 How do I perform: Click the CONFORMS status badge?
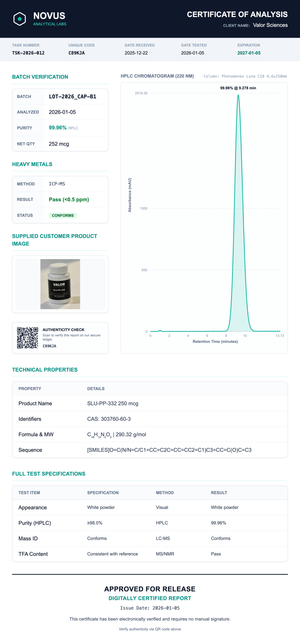63,215
